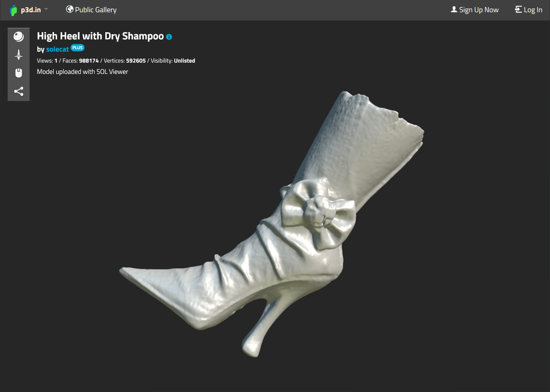Click the green p3d.in logo icon
This screenshot has width=550, height=392.
point(13,10)
